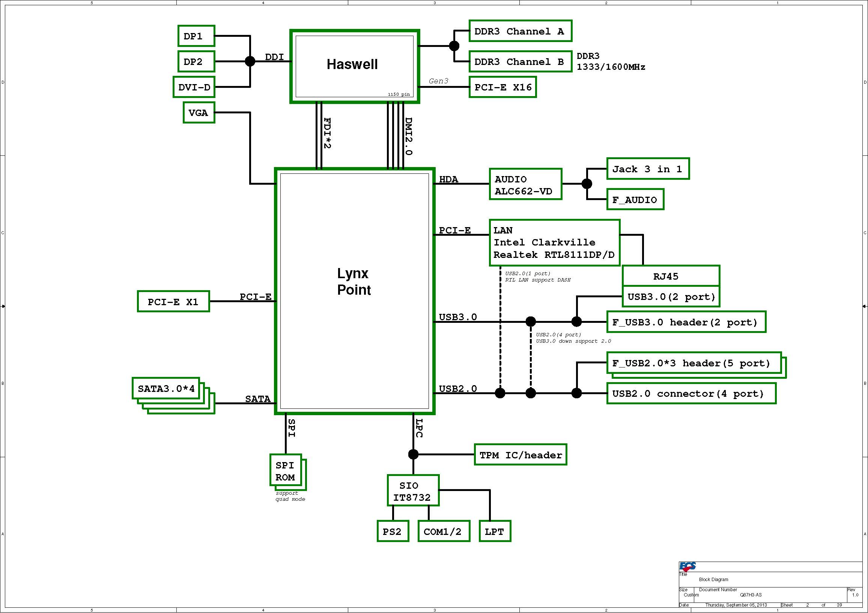Select the SIO IT8732 block

pyautogui.click(x=413, y=491)
